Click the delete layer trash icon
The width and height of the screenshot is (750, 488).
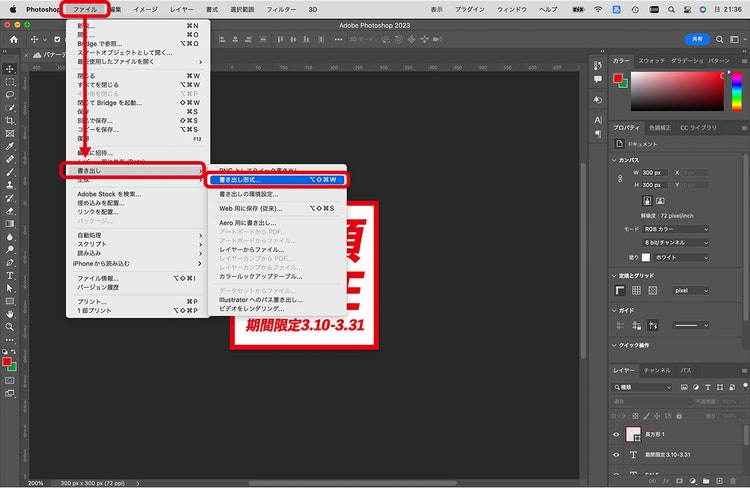tap(733, 481)
